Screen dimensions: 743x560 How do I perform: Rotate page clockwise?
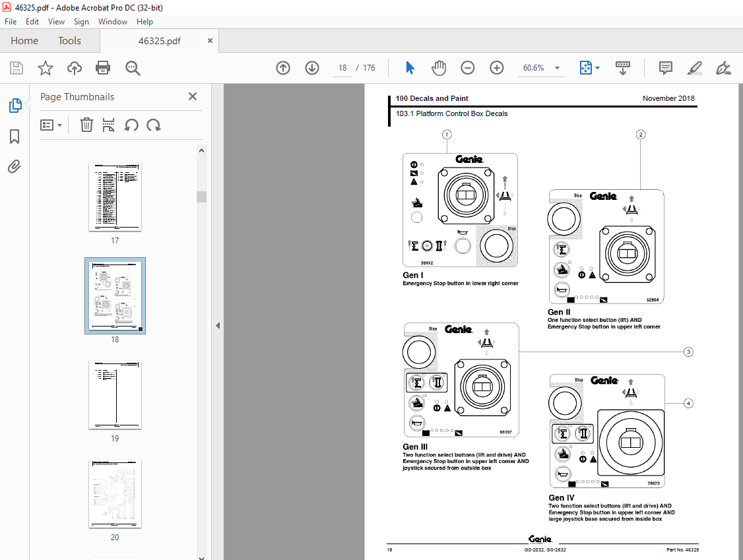point(154,125)
